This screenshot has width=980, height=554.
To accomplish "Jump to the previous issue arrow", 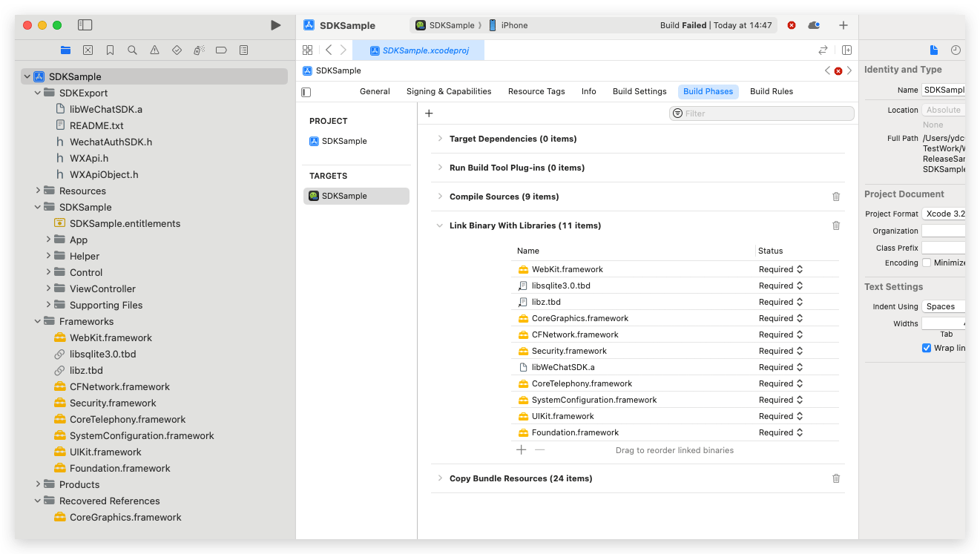I will pyautogui.click(x=827, y=70).
